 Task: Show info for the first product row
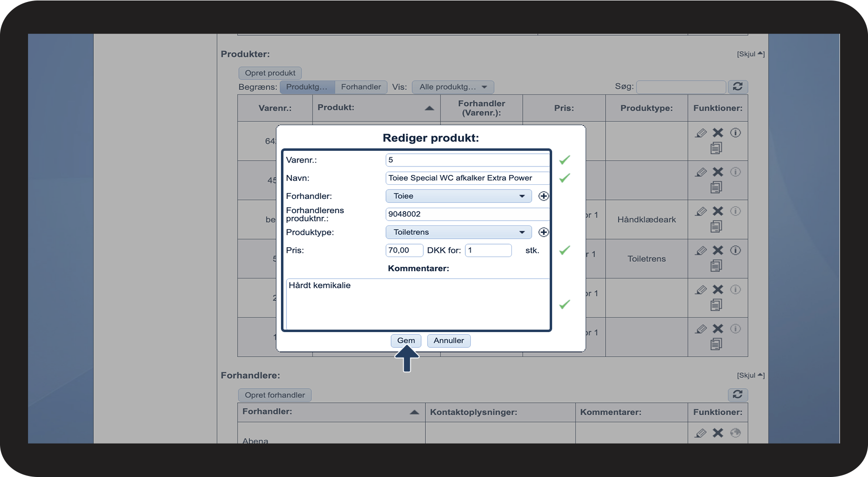click(x=735, y=133)
